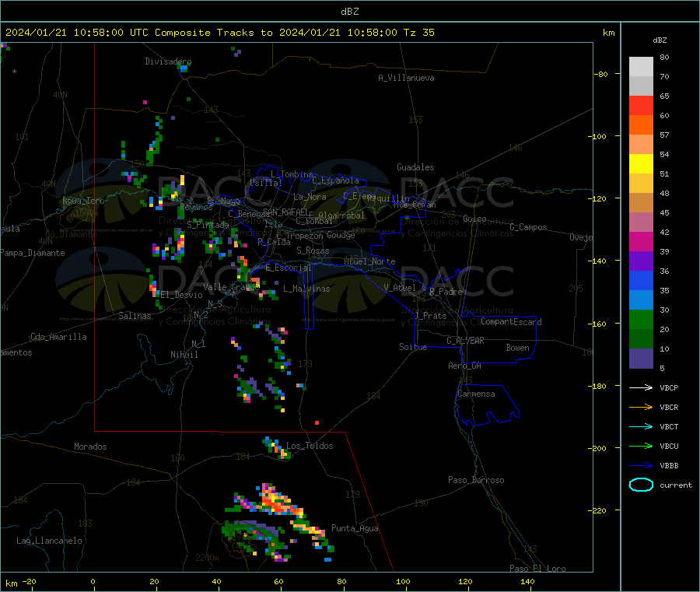Click the 'J_Prats' map label
Viewport: 700px width, 592px height.
(x=430, y=315)
